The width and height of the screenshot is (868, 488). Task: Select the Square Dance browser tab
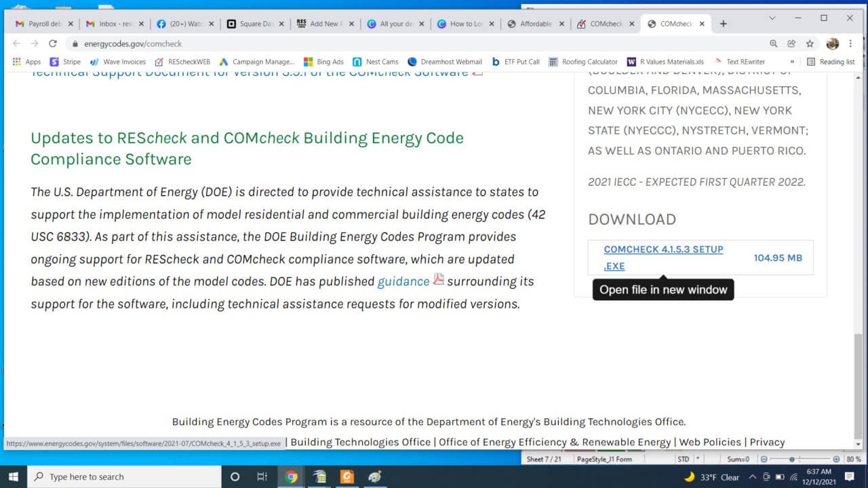tap(254, 22)
